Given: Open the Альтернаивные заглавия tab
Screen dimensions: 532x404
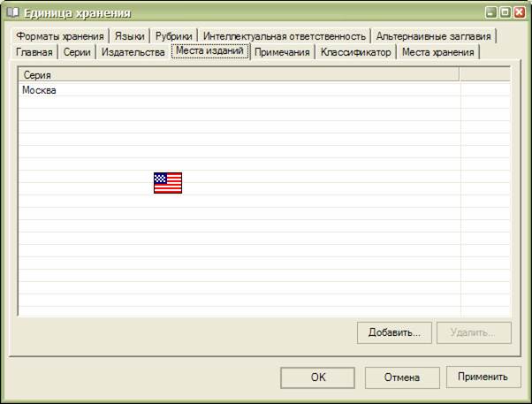Looking at the screenshot, I should 433,36.
